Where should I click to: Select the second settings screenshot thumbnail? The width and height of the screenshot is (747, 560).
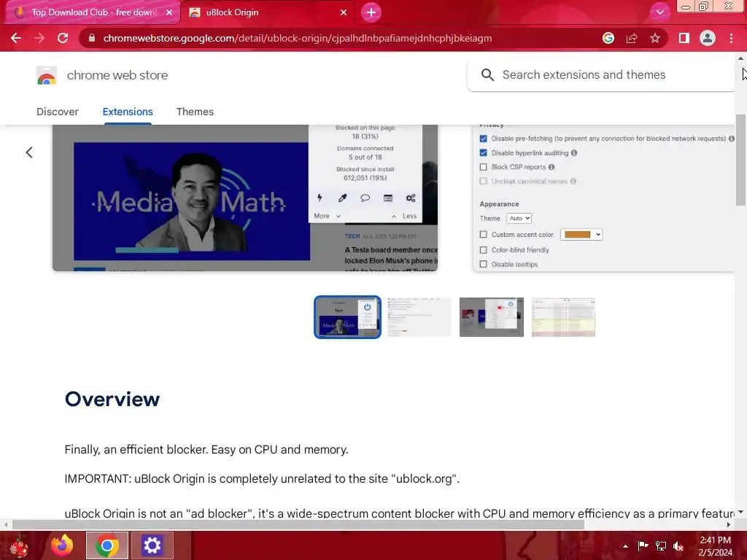coord(419,317)
